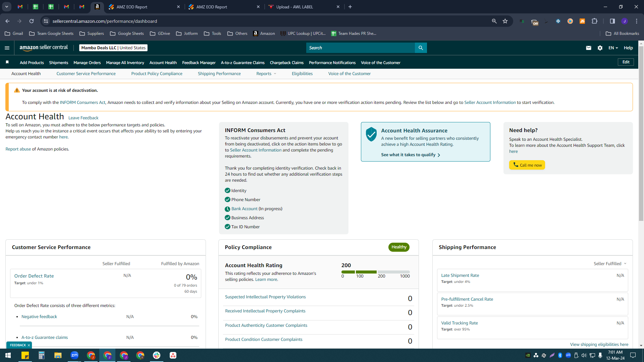Open the Windows notification center icon
The width and height of the screenshot is (644, 362).
pos(633,355)
